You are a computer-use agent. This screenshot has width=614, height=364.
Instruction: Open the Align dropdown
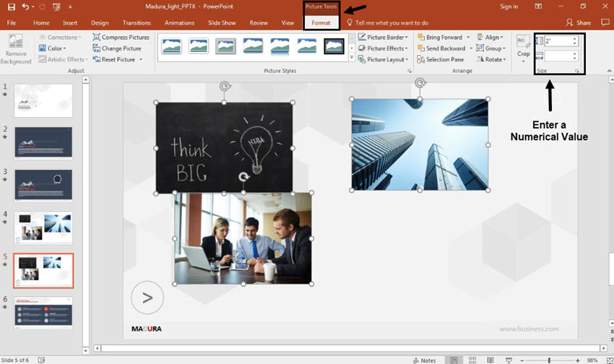click(x=490, y=37)
